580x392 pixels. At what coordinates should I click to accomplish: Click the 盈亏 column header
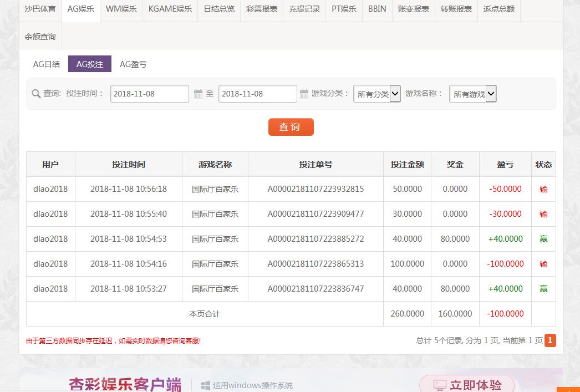pos(505,164)
